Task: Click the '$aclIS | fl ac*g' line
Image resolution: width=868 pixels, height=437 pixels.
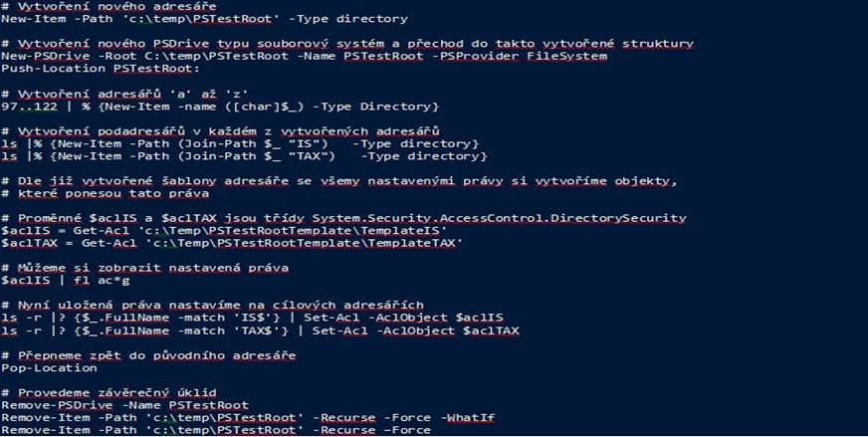Action: pyautogui.click(x=66, y=281)
